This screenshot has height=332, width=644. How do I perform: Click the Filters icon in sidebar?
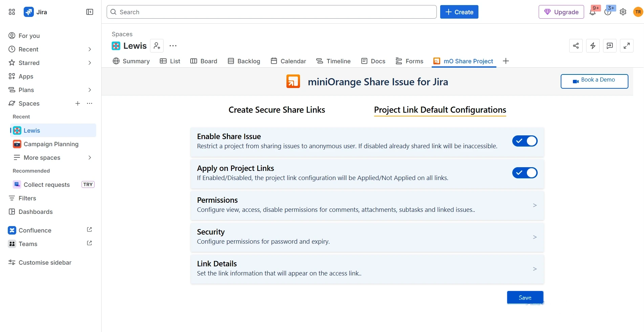coord(12,198)
